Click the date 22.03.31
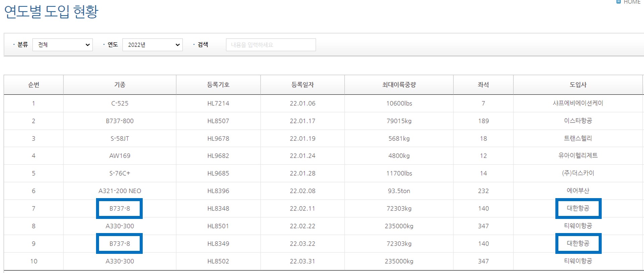Image resolution: width=644 pixels, height=273 pixels. coord(303,261)
